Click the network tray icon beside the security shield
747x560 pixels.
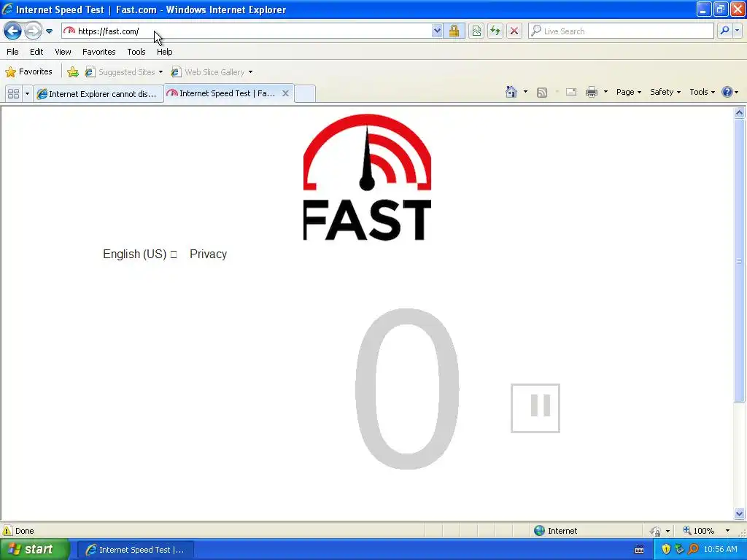pos(679,549)
